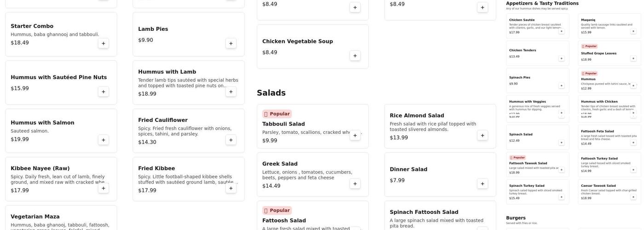Open the Vegetarian Maza item title
This screenshot has width=644, height=230.
coord(35,217)
